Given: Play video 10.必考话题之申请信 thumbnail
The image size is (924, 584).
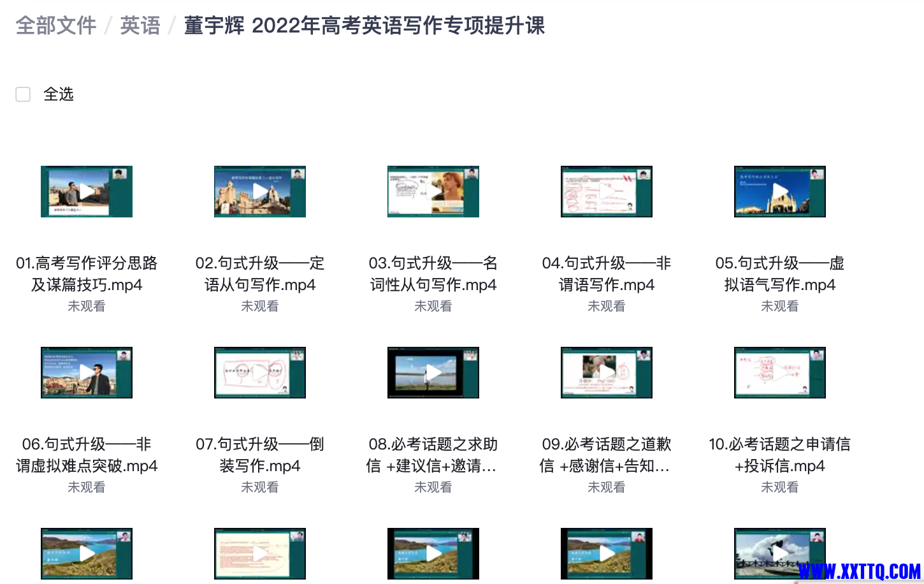Looking at the screenshot, I should [780, 372].
